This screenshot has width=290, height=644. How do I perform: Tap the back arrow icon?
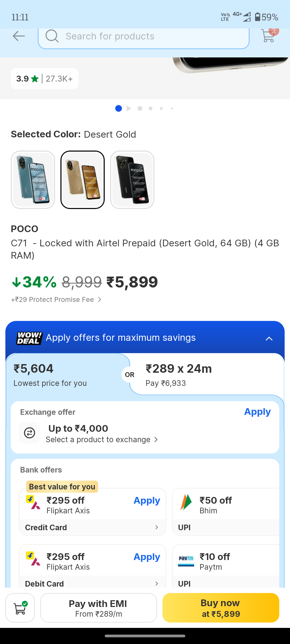19,36
